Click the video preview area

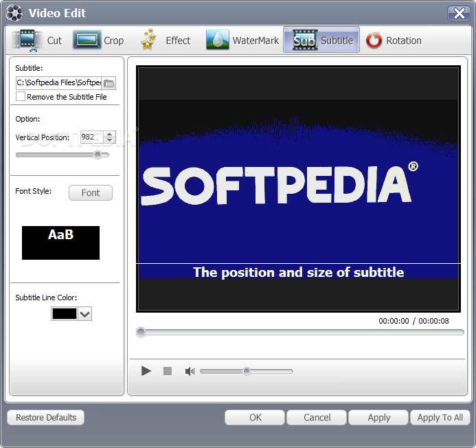click(x=298, y=189)
